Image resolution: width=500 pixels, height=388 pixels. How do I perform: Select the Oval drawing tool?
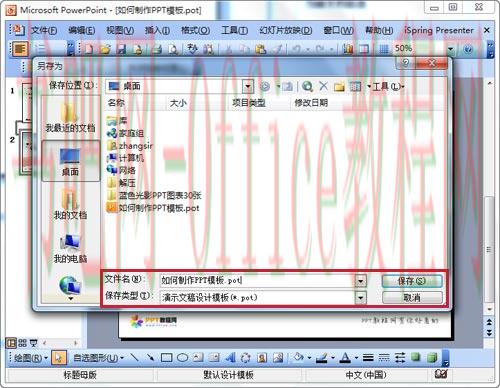[x=182, y=358]
